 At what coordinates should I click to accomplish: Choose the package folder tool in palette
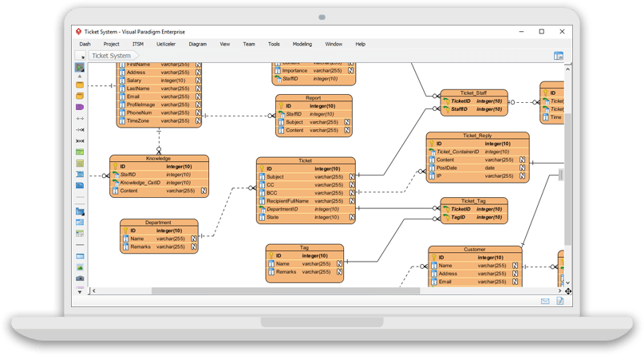pos(80,211)
